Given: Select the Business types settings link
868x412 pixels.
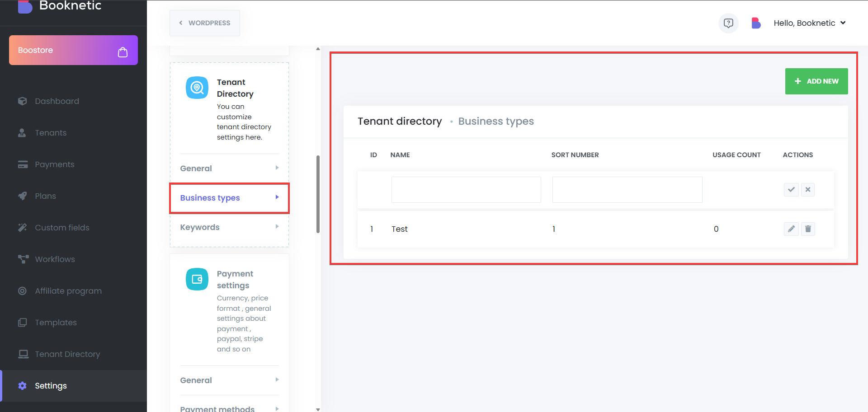Looking at the screenshot, I should point(210,198).
